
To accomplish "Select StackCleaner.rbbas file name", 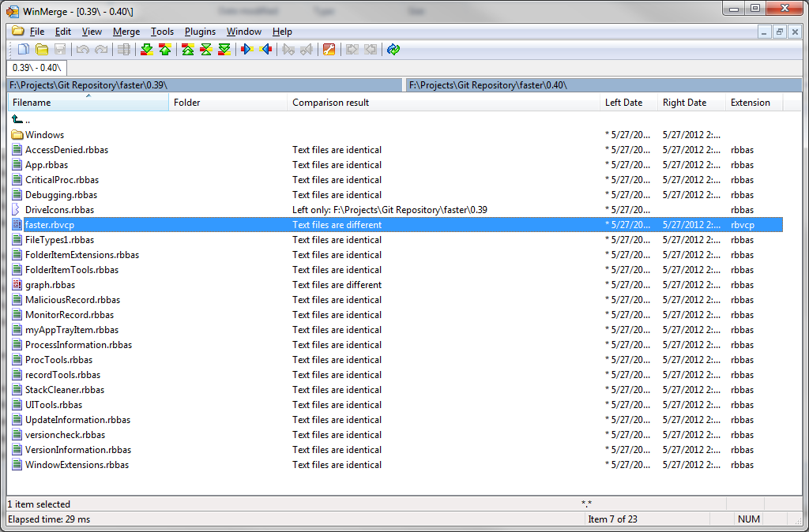I will pos(65,390).
